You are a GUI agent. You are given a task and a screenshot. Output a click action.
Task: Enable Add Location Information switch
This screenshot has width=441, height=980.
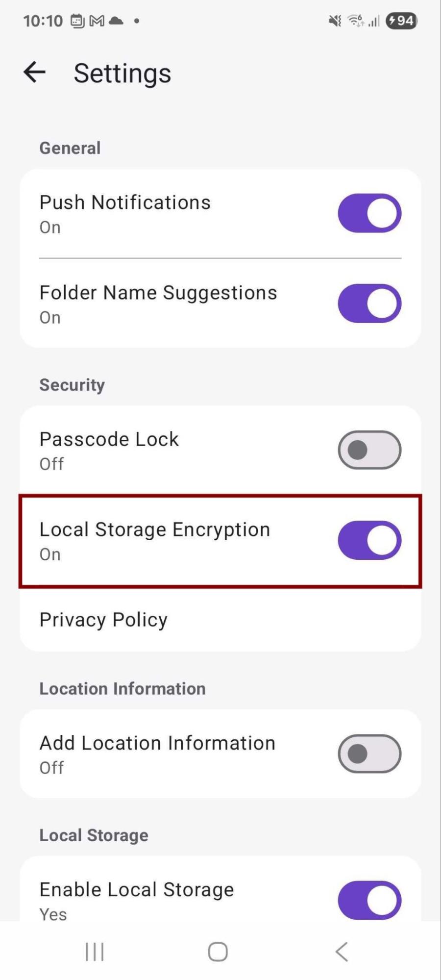(369, 754)
